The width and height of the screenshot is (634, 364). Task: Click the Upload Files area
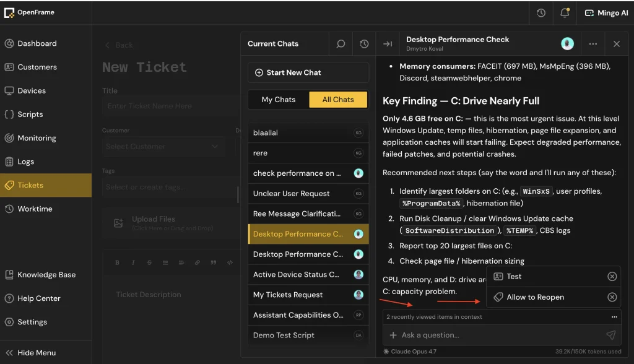coord(172,223)
